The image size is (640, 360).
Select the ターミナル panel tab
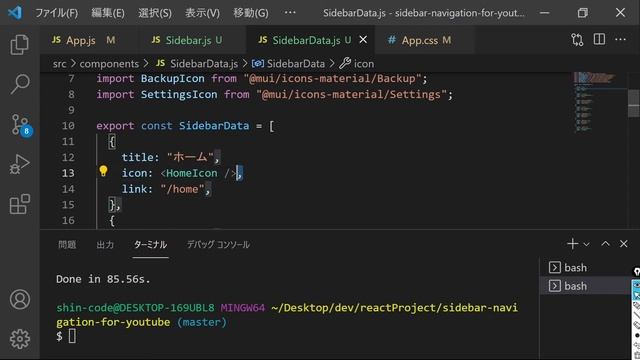(150, 244)
